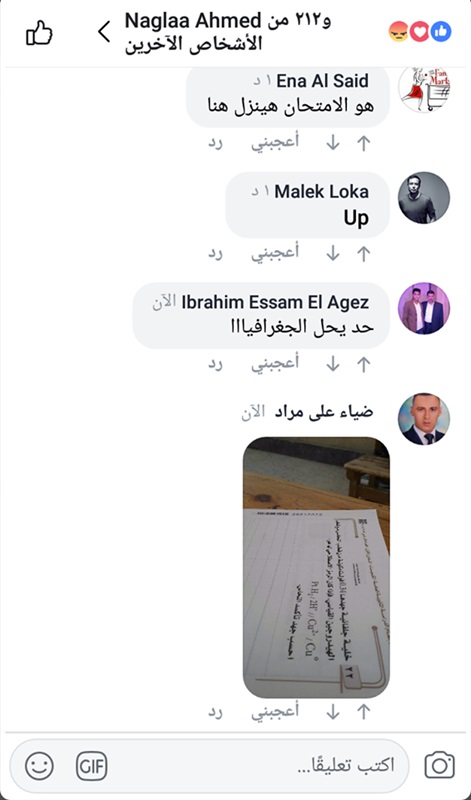Open the exam paper photo thumbnail

pos(316,567)
